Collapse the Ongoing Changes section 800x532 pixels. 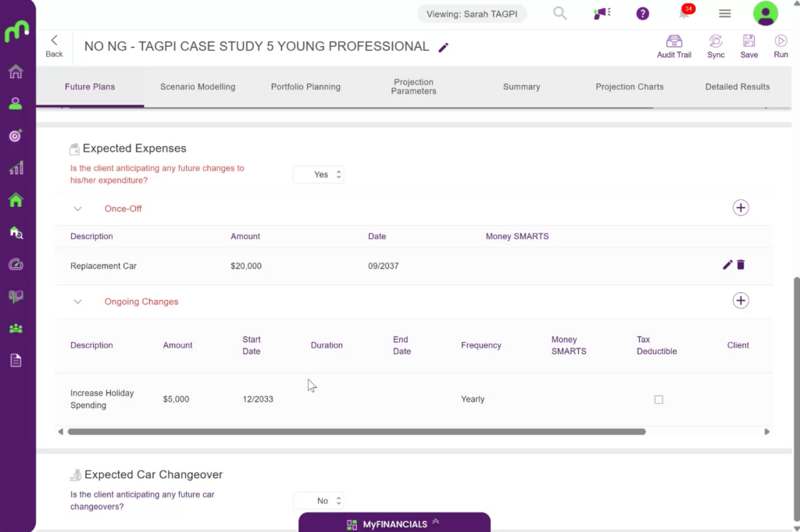click(x=77, y=302)
